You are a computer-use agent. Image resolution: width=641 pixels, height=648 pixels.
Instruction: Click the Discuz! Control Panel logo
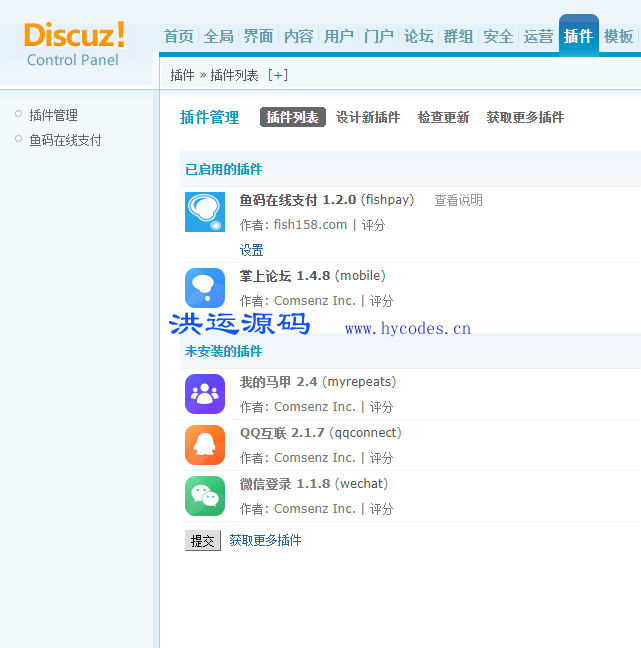74,44
